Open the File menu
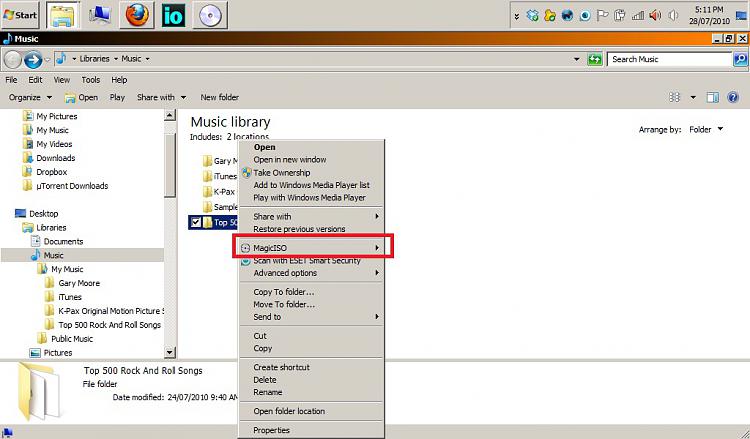 coord(11,80)
